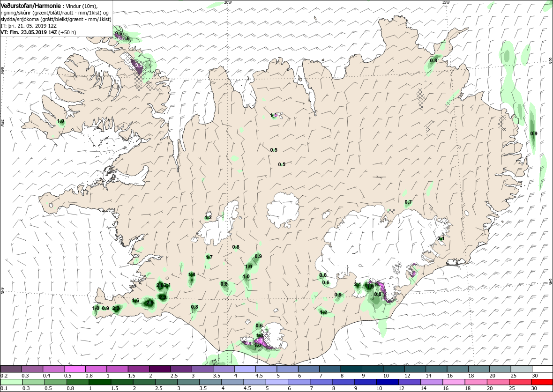Screen dimensions: 553x392
Task: Pick the darkest purple swatch starting at 2
Action: coord(160,369)
